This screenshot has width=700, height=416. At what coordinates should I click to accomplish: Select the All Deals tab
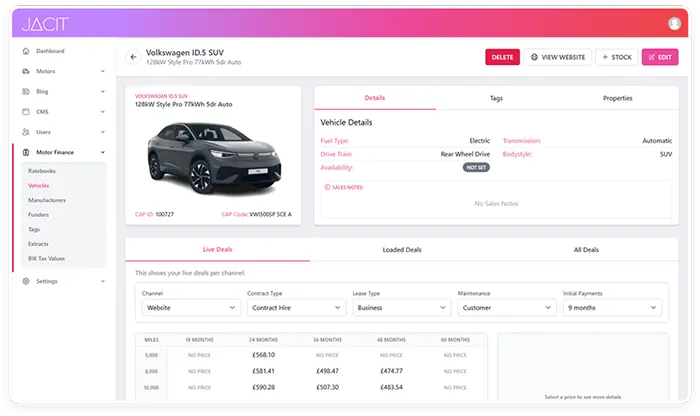[586, 250]
